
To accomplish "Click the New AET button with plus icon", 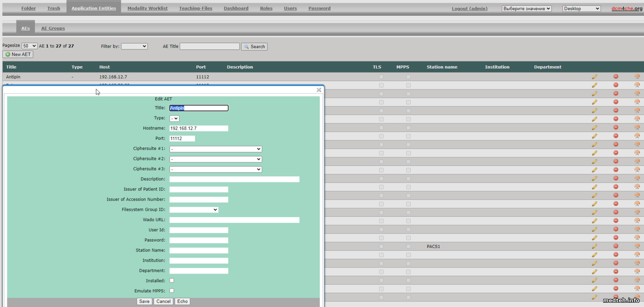I will click(18, 55).
